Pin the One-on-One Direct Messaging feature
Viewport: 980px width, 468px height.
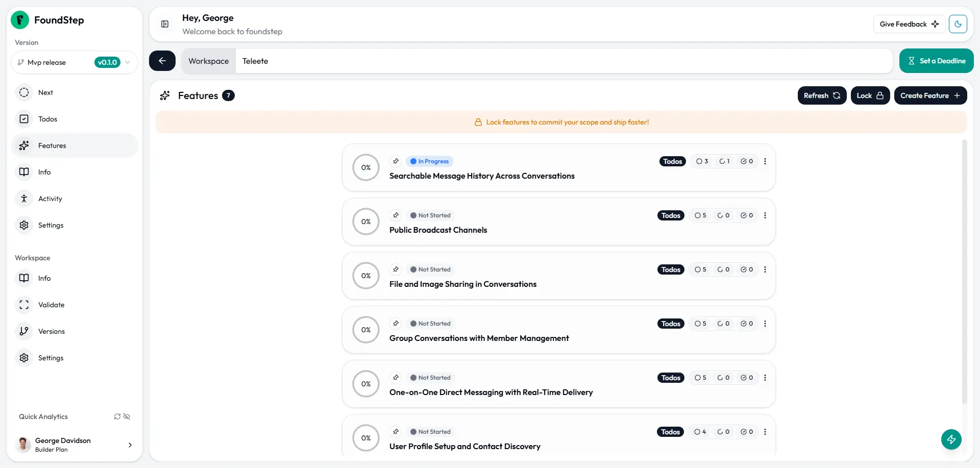point(396,378)
